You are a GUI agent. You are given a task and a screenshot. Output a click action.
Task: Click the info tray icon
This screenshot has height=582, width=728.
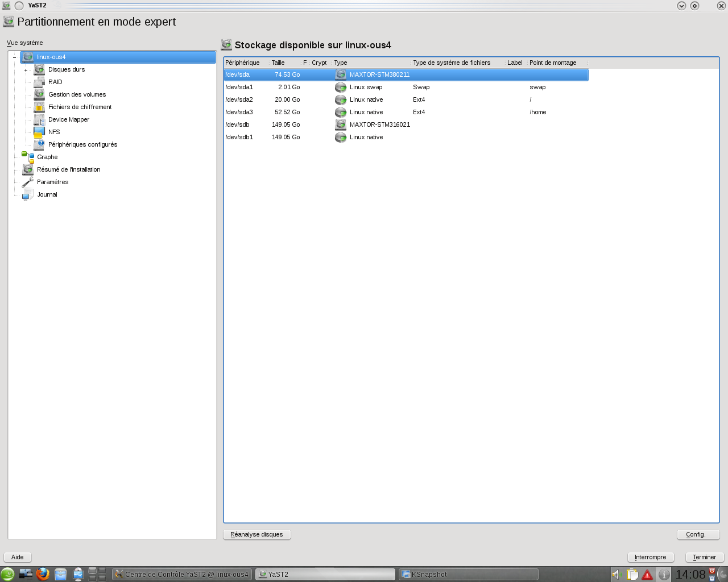[663, 575]
